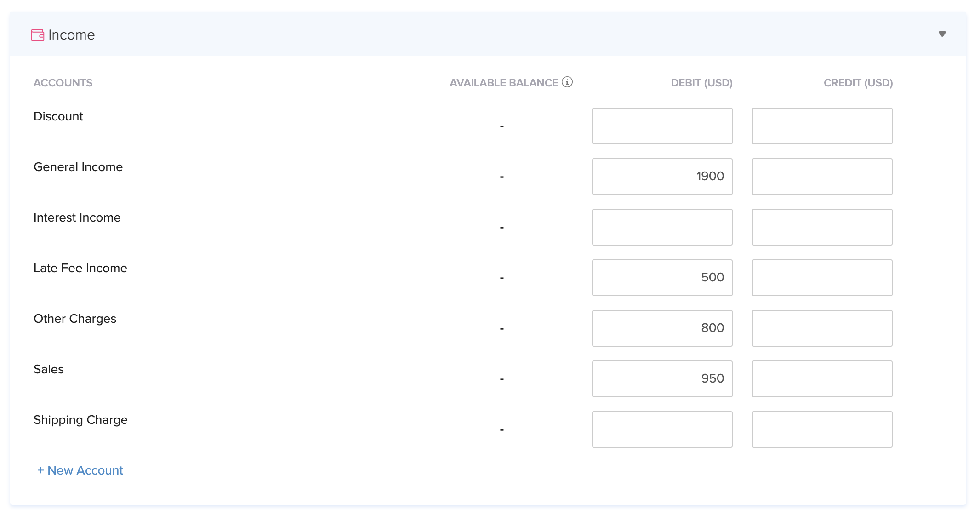Viewport: 980px width, 515px height.
Task: Select the Discount credit input field
Action: point(822,126)
